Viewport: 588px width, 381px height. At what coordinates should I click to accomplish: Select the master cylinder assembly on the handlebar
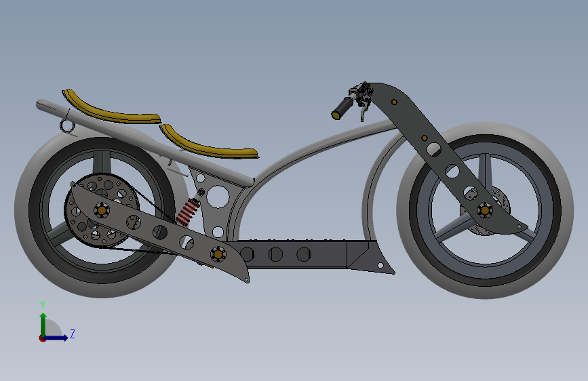point(361,93)
